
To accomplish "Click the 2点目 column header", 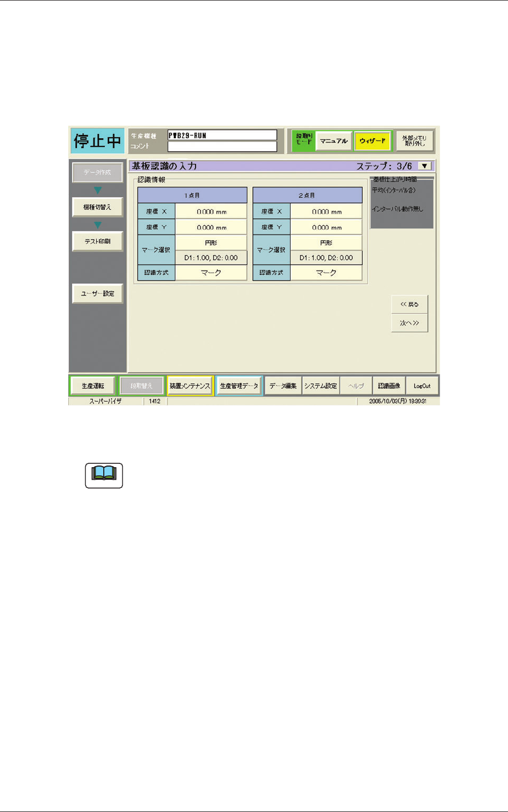I will [308, 195].
